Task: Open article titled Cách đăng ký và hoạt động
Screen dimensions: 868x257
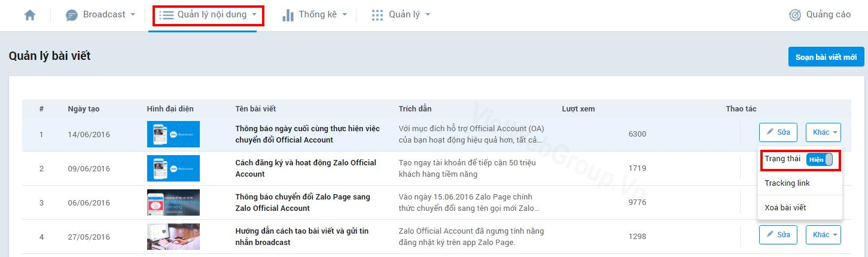Action: point(306,168)
